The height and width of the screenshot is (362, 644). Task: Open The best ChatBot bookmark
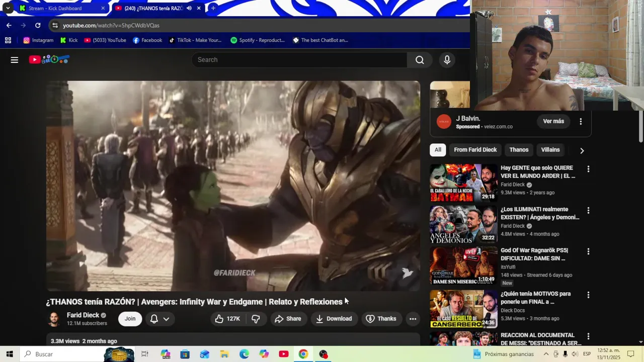[x=320, y=40]
